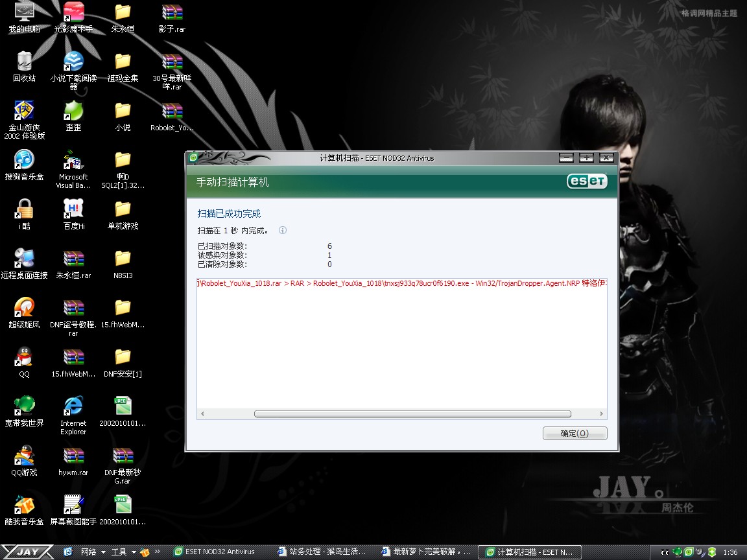Launch 金山游侠 2002 体验版

click(24, 120)
